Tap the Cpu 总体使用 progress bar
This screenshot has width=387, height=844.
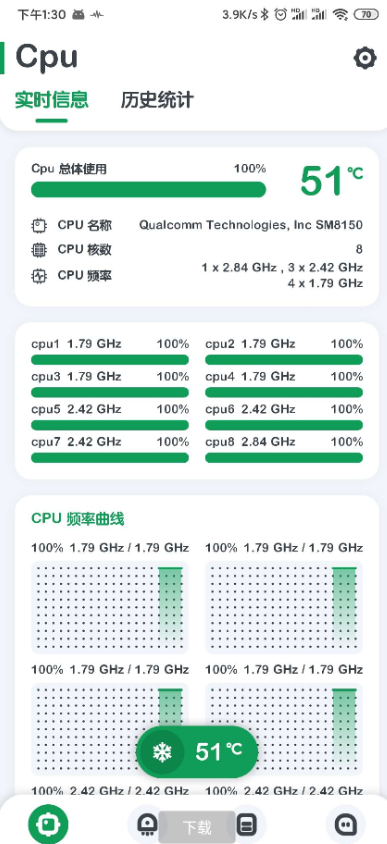coord(149,189)
